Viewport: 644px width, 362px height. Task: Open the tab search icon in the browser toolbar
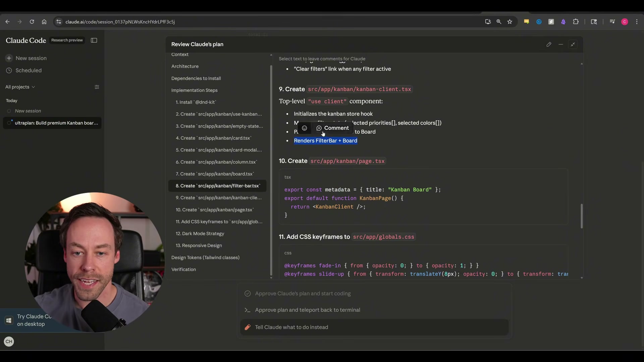tap(594, 22)
